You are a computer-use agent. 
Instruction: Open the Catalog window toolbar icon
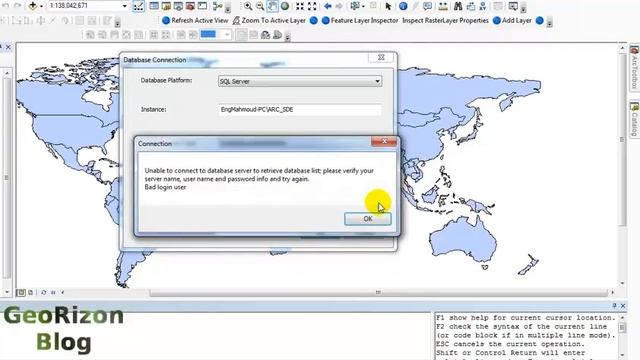[x=166, y=6]
